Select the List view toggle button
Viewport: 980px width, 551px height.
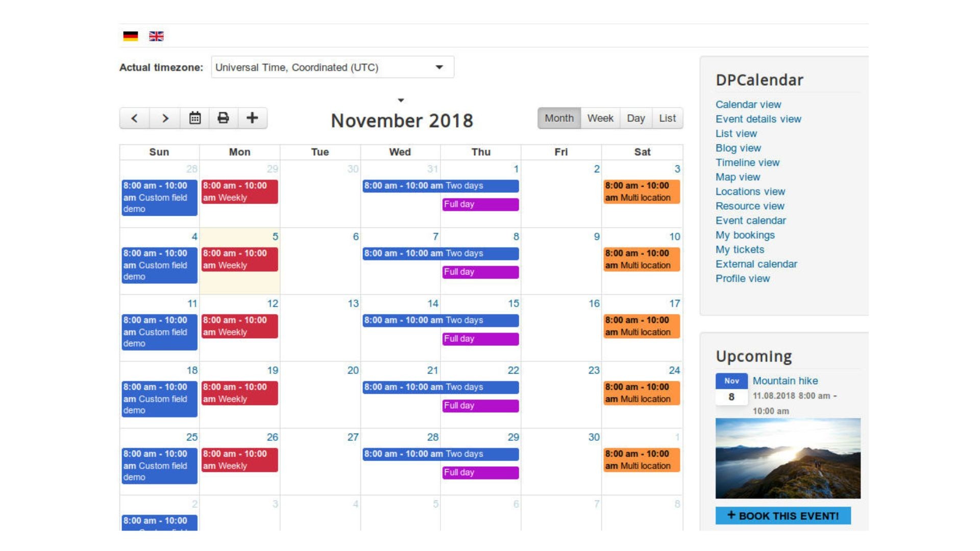pos(667,118)
